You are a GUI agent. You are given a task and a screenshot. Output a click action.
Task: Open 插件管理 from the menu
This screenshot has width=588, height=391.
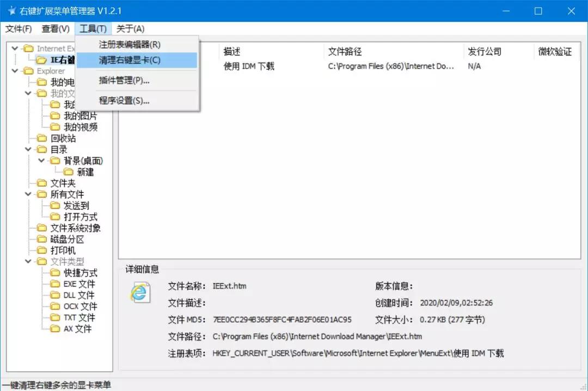(x=124, y=81)
